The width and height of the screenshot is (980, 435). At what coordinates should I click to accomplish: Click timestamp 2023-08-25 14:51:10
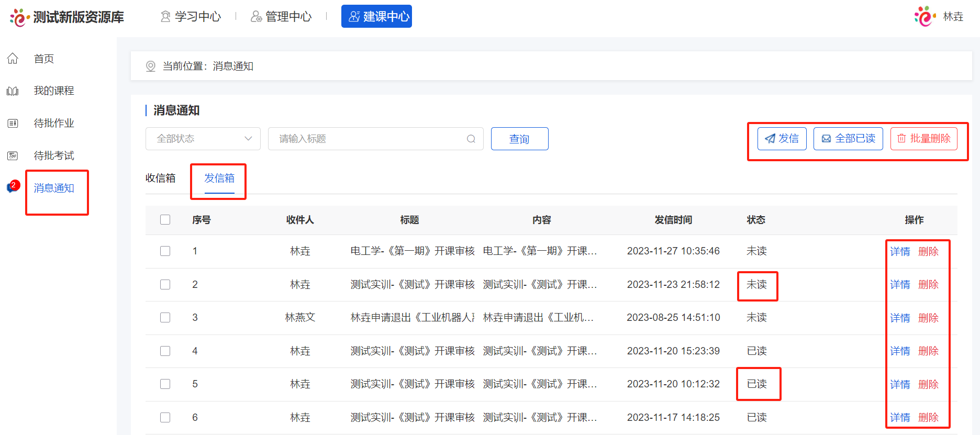pyautogui.click(x=673, y=318)
